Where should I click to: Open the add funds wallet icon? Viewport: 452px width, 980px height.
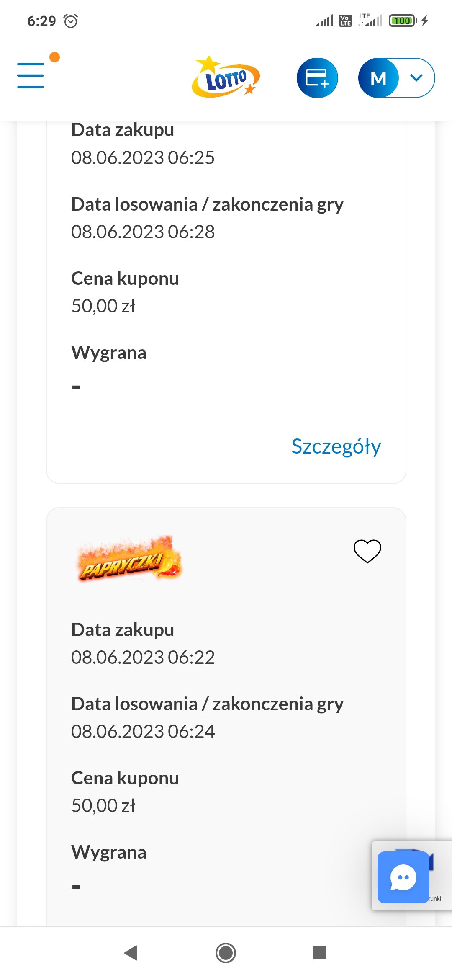coord(317,78)
